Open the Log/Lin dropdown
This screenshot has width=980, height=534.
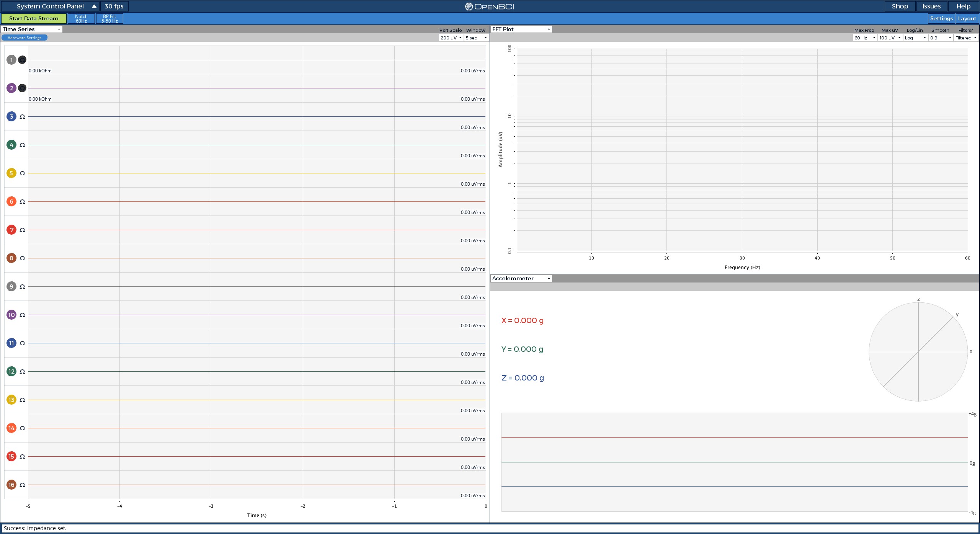[x=915, y=38]
